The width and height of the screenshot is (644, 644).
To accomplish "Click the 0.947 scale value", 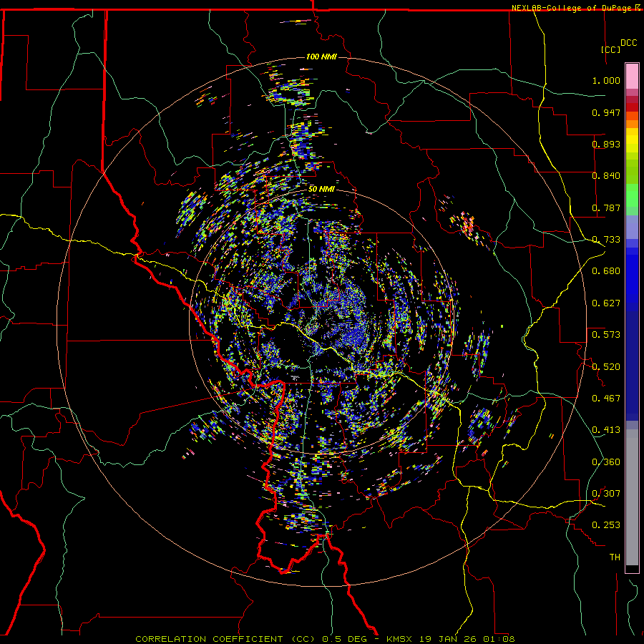I will (606, 112).
